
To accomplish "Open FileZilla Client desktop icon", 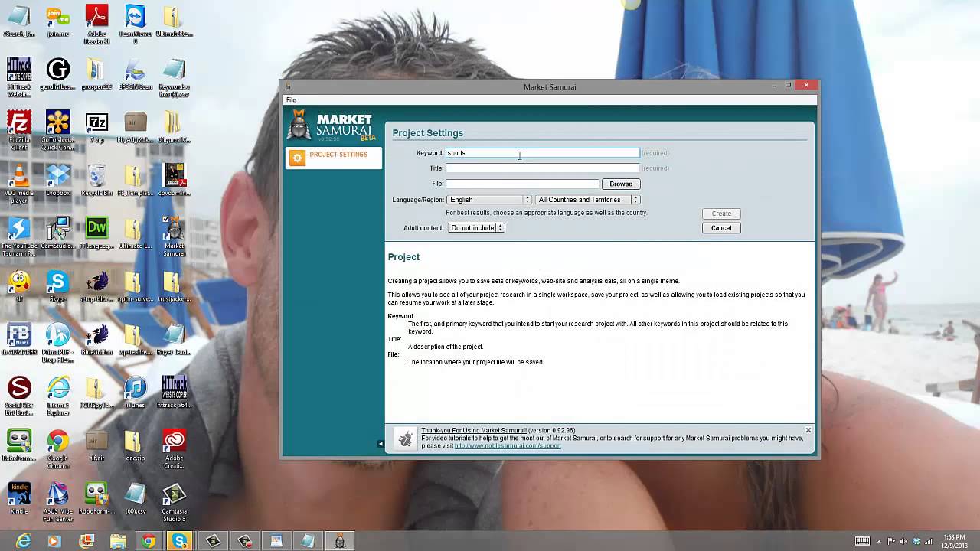I will point(19,129).
